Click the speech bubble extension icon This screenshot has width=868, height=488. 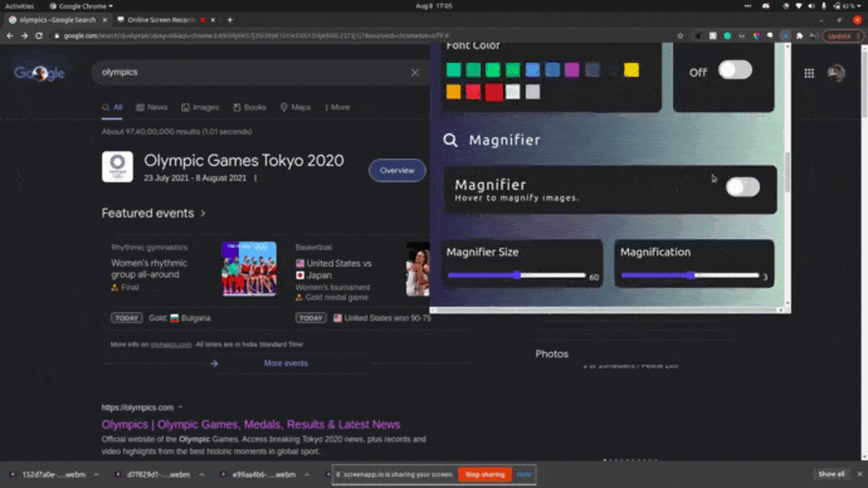(770, 36)
